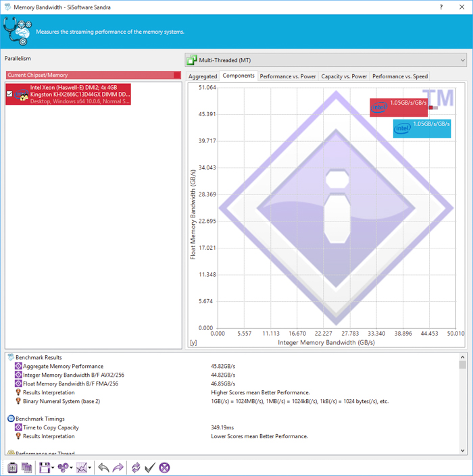Select Aggregate Memory Performance result row
This screenshot has height=476, width=473.
tap(64, 366)
